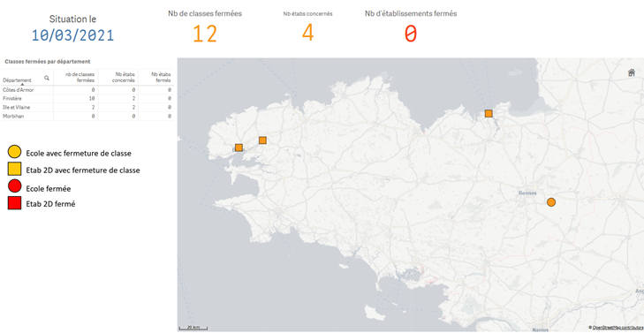Screen dimensions: 644x333
Task: Click the orange KPI value 4
Action: point(307,34)
